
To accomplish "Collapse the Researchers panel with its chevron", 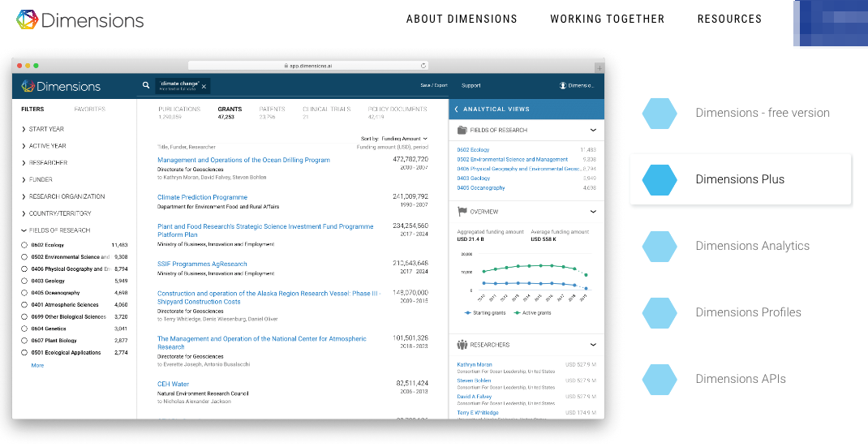I will (593, 345).
